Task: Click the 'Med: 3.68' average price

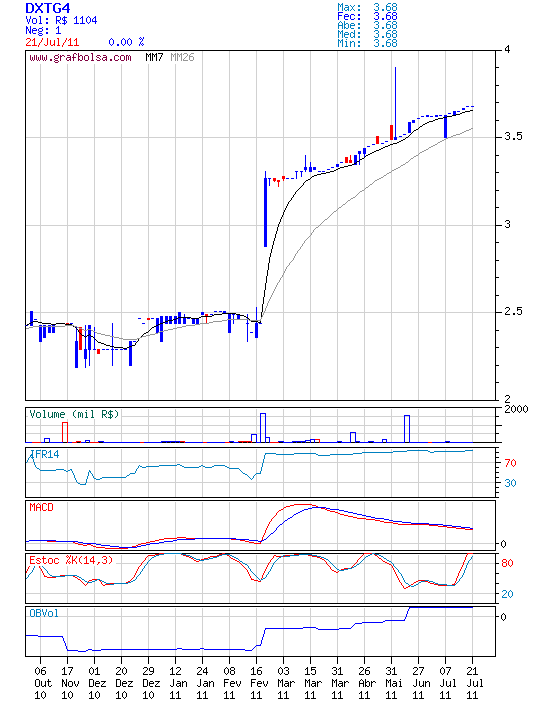Action: tap(367, 34)
